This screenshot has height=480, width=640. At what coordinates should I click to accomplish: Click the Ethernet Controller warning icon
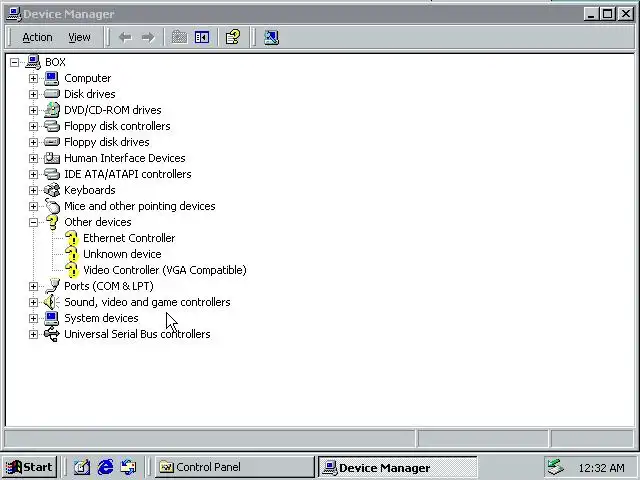(x=71, y=238)
